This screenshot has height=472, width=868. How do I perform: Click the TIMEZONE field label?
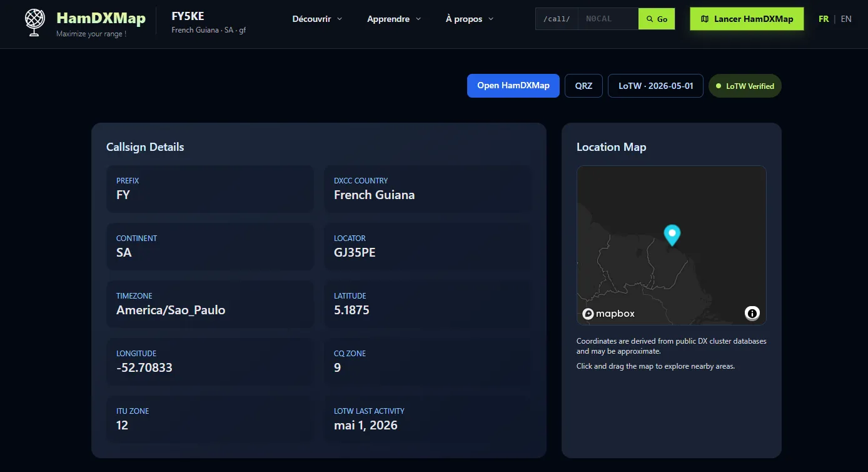click(x=134, y=295)
